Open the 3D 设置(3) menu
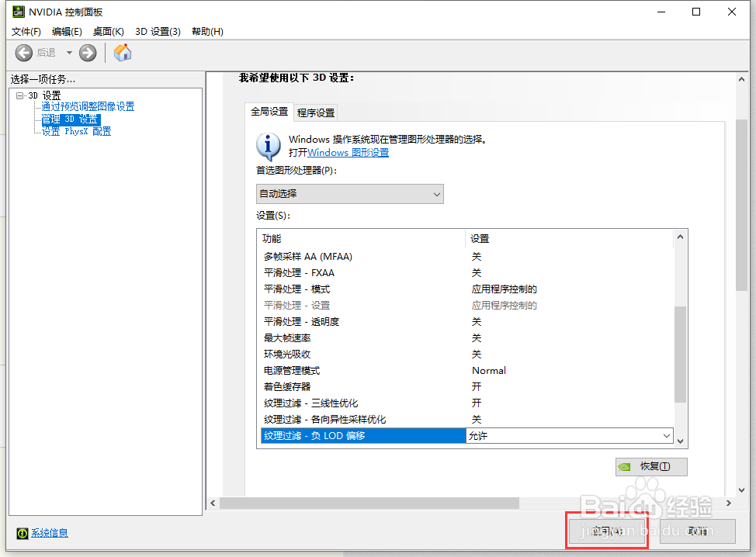 click(158, 32)
